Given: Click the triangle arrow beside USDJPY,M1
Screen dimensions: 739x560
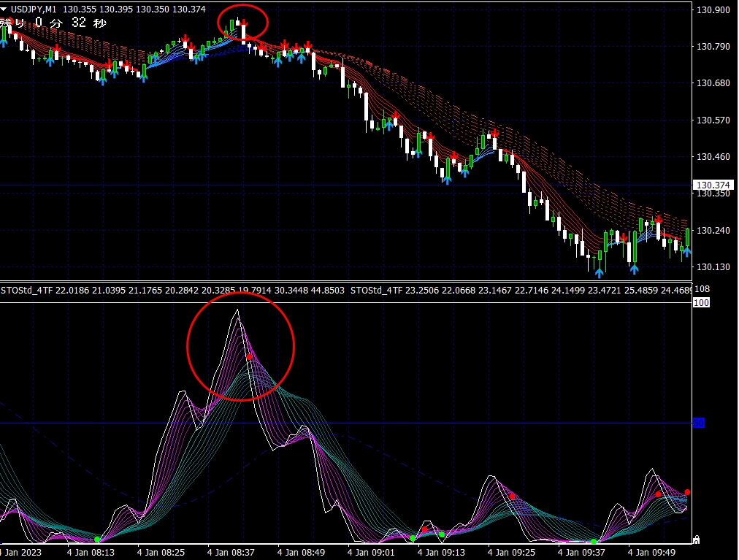Looking at the screenshot, I should 4,9.
